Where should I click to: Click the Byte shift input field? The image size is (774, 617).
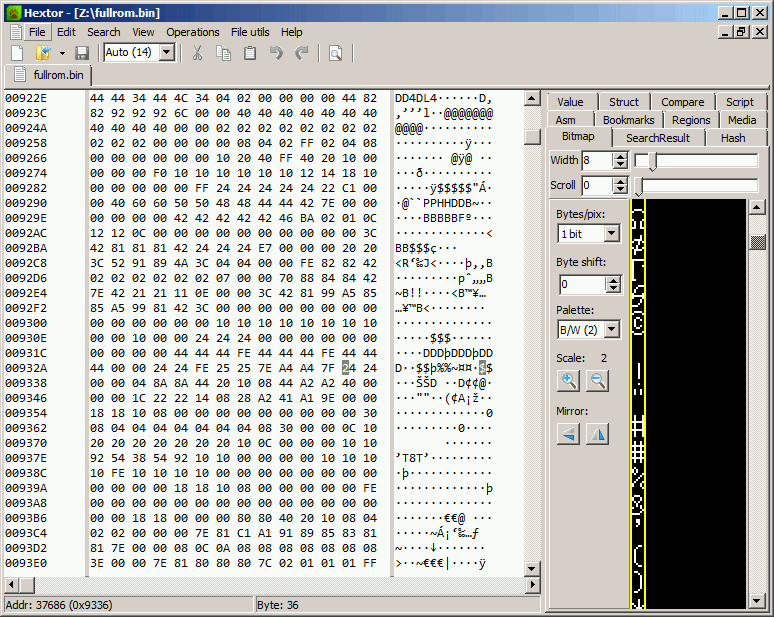pyautogui.click(x=582, y=284)
